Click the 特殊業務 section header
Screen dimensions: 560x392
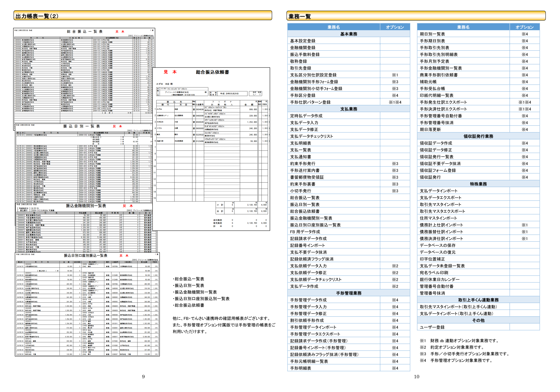coord(478,184)
